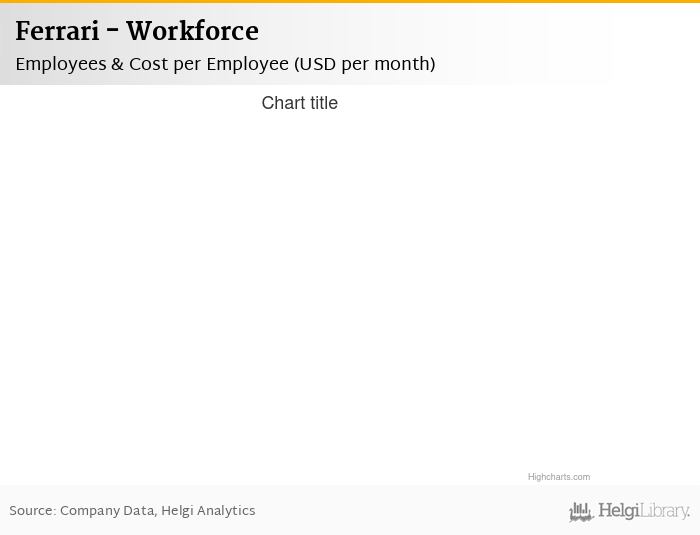
Task: Click 'Company Data' in the source line
Action: [x=106, y=511]
